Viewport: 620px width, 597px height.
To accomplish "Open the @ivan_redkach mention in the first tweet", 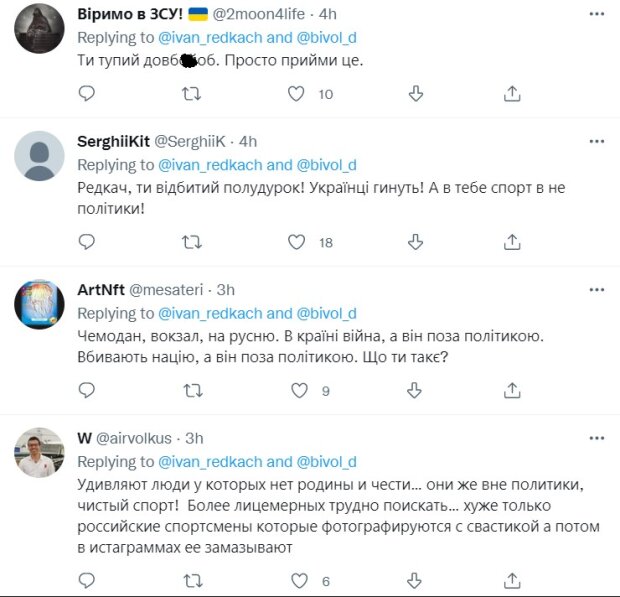I will pos(207,38).
